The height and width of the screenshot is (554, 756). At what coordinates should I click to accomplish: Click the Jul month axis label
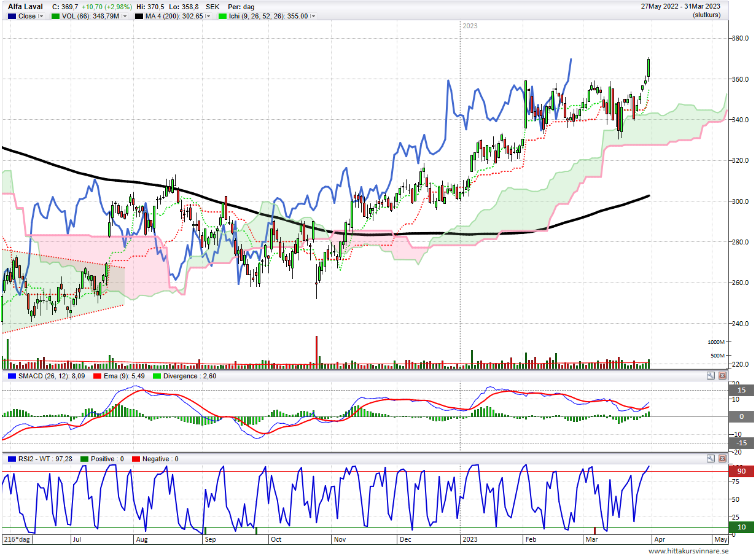(77, 539)
